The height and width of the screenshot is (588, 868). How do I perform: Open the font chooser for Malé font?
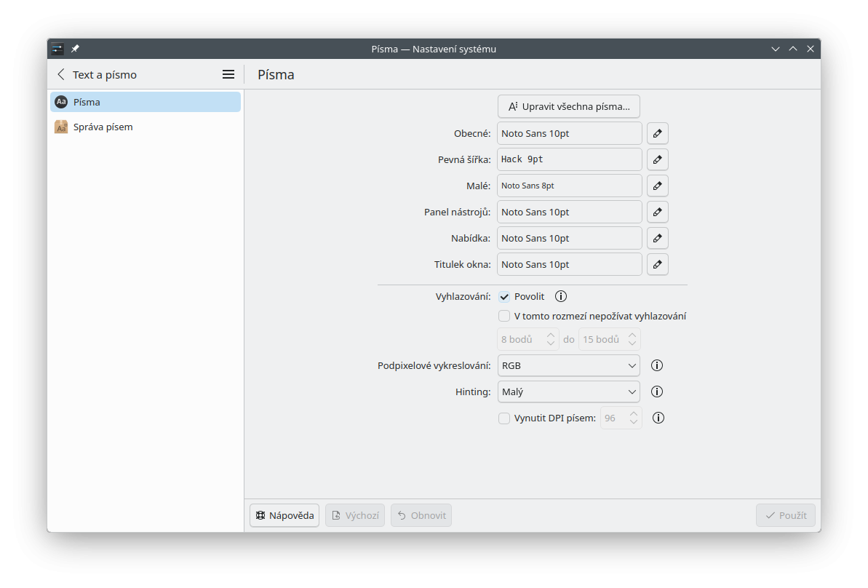[x=657, y=186]
